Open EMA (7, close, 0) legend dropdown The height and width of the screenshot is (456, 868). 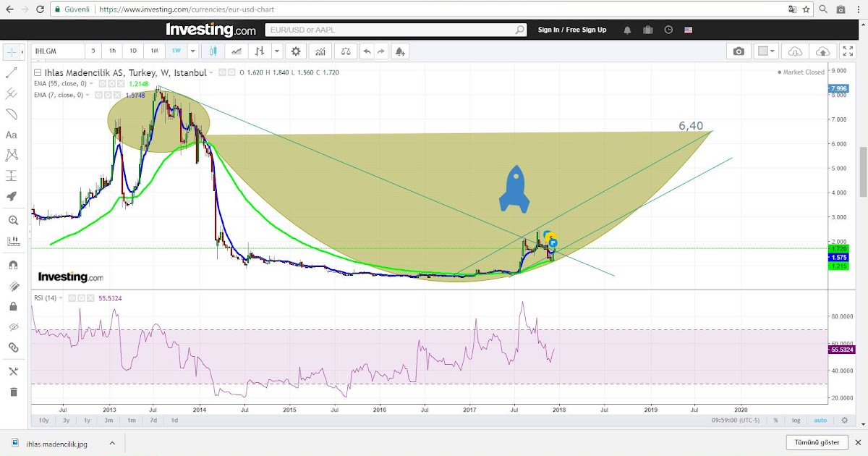pyautogui.click(x=88, y=95)
